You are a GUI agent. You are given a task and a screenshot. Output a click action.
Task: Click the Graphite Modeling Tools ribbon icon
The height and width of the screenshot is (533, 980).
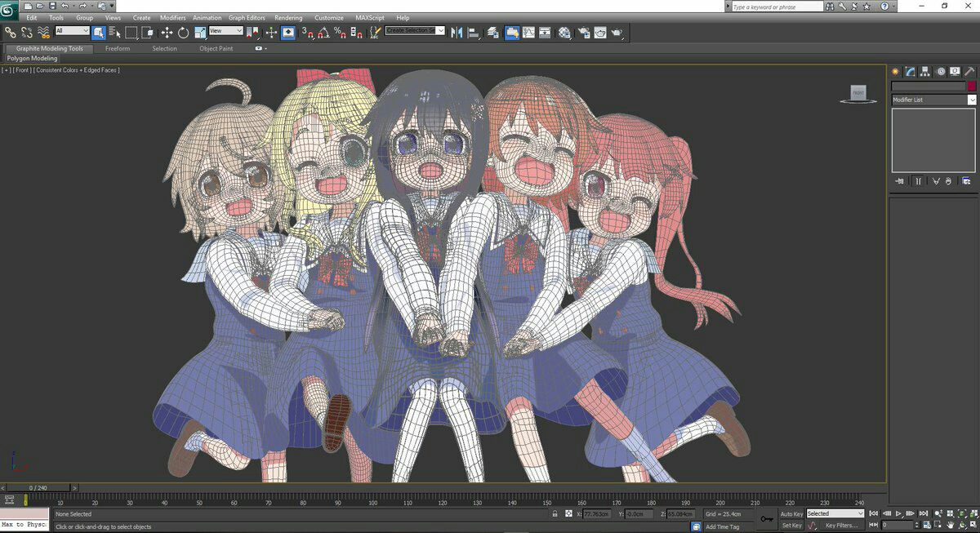click(512, 33)
